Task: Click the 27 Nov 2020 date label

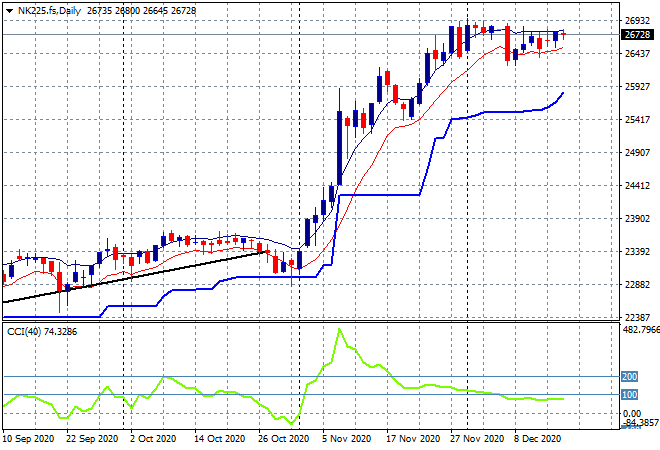Action: point(477,439)
